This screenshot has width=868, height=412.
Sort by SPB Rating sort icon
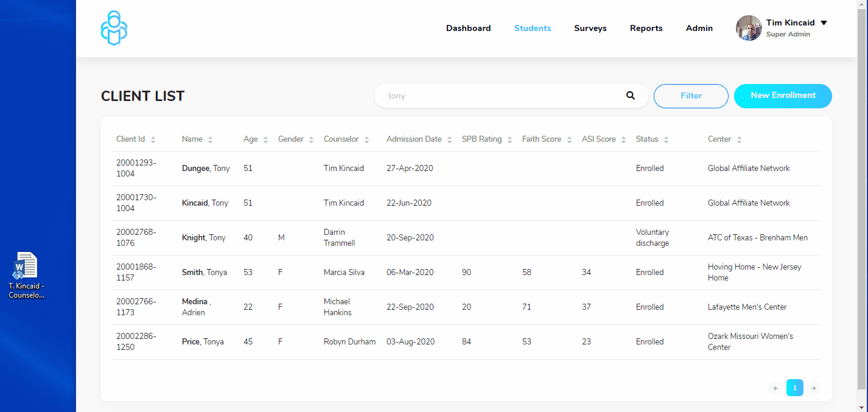tap(509, 139)
